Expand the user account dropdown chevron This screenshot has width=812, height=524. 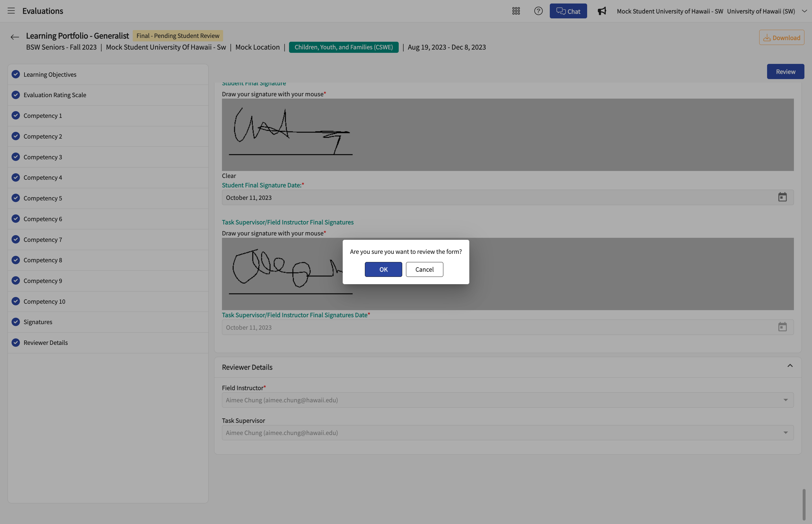(804, 11)
